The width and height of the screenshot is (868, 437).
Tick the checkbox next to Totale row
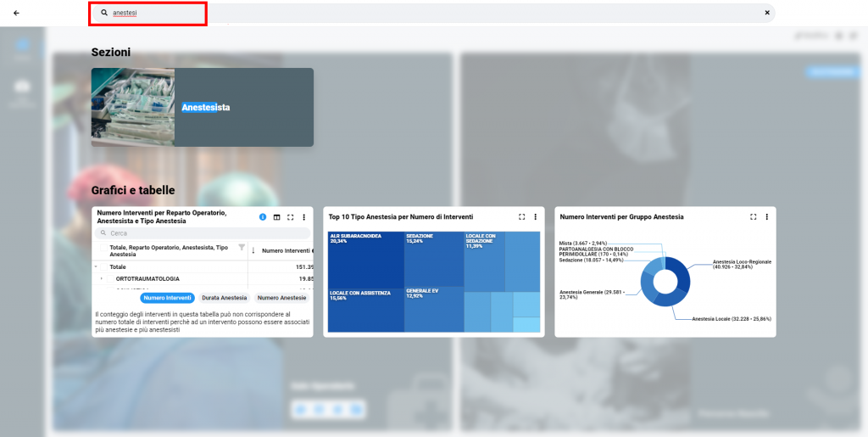[103, 266]
